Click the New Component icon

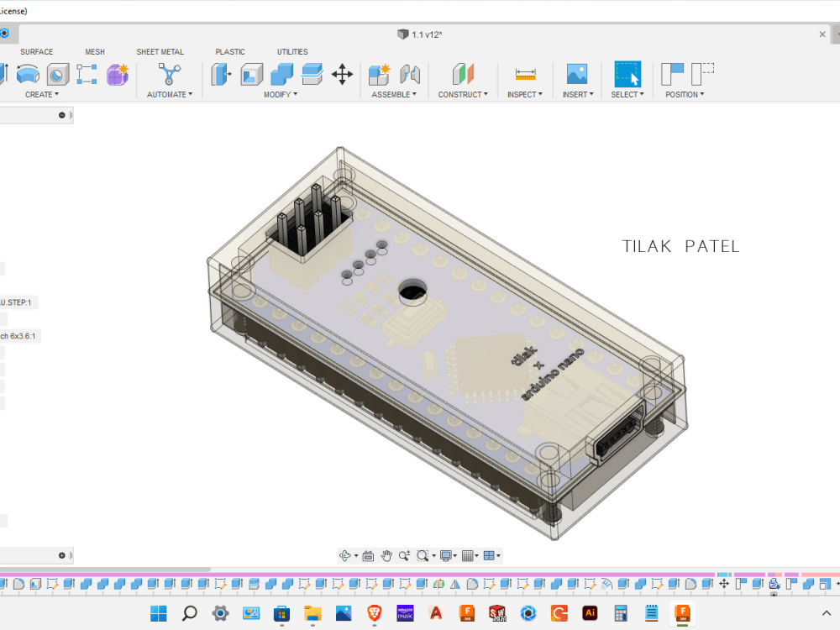click(x=380, y=74)
